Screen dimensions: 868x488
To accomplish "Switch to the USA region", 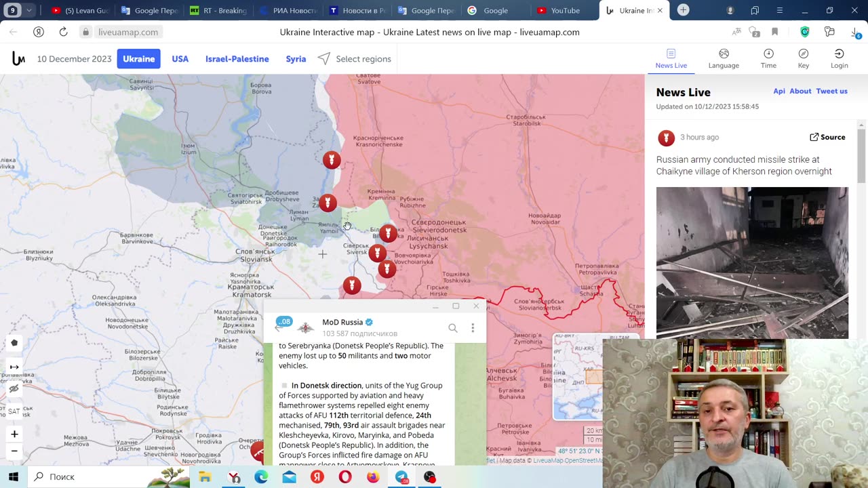I will point(180,59).
